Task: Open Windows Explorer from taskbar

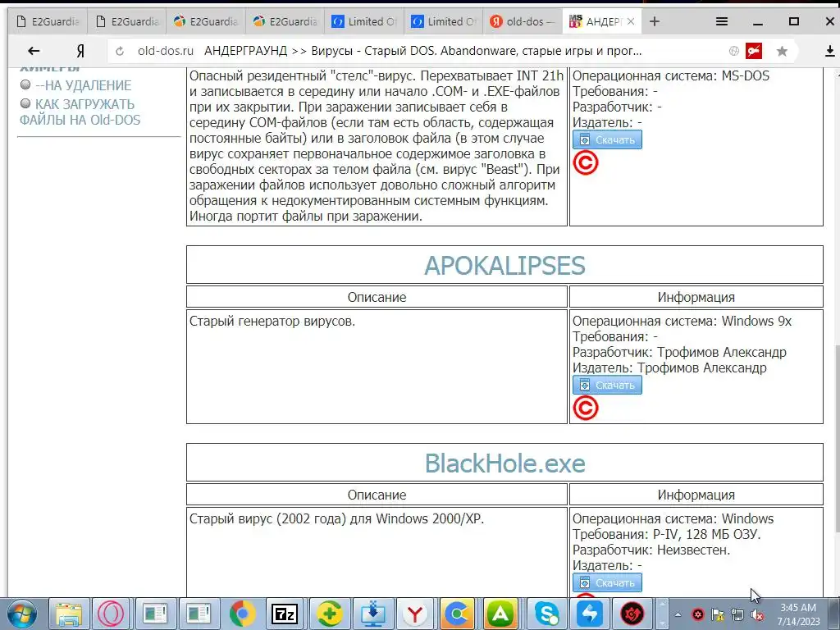Action: (69, 614)
